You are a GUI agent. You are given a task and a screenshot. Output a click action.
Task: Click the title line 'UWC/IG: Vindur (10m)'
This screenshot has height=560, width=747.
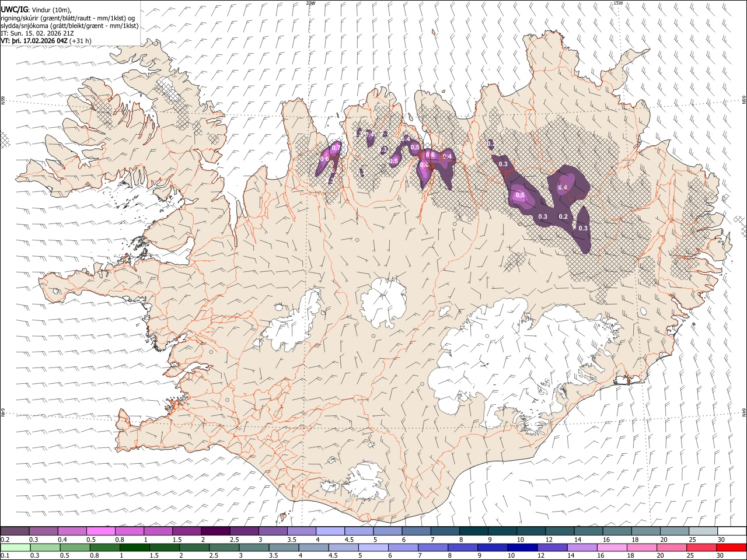click(36, 9)
